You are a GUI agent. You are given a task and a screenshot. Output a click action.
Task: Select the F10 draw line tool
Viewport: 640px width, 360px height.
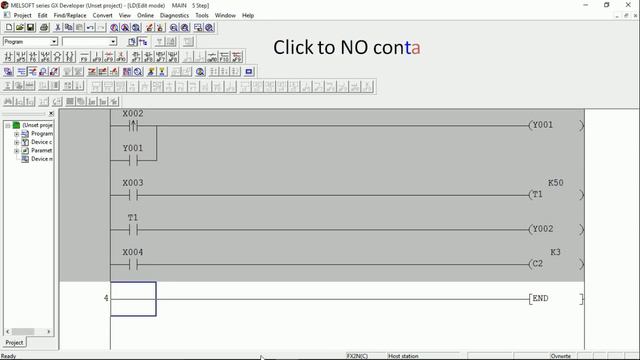[x=224, y=56]
